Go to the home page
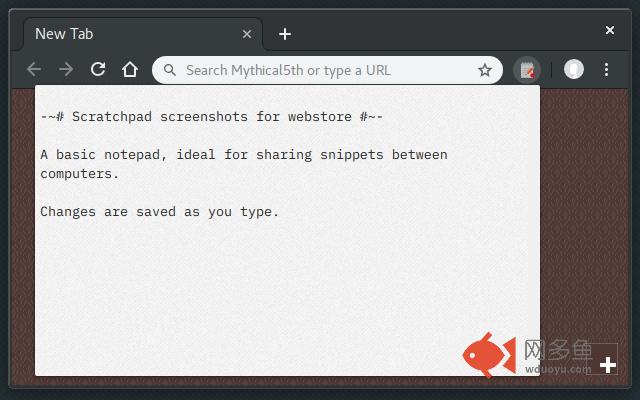640x400 pixels. [130, 69]
